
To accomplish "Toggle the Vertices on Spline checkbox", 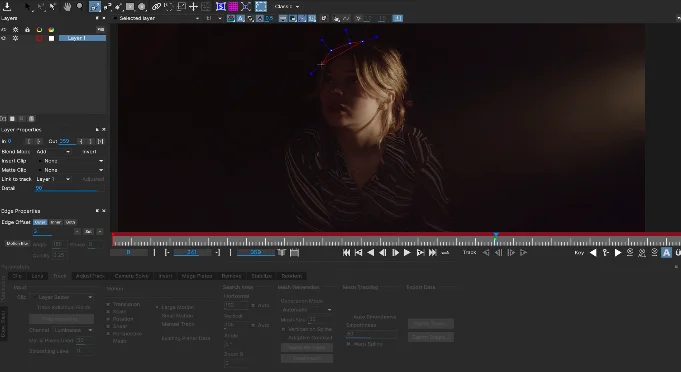I will click(283, 329).
